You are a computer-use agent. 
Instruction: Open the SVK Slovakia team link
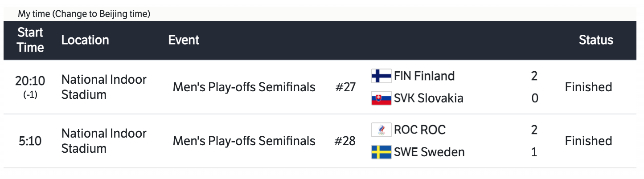[428, 98]
